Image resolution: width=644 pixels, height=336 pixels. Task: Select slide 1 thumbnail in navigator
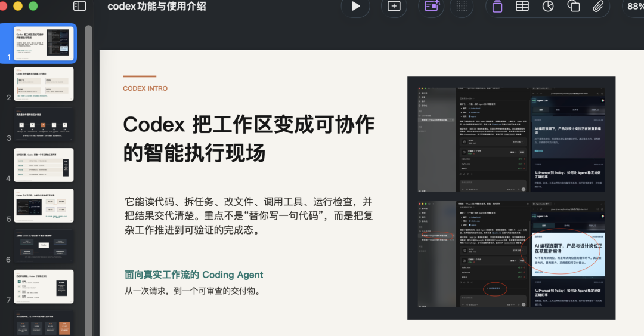(x=44, y=43)
